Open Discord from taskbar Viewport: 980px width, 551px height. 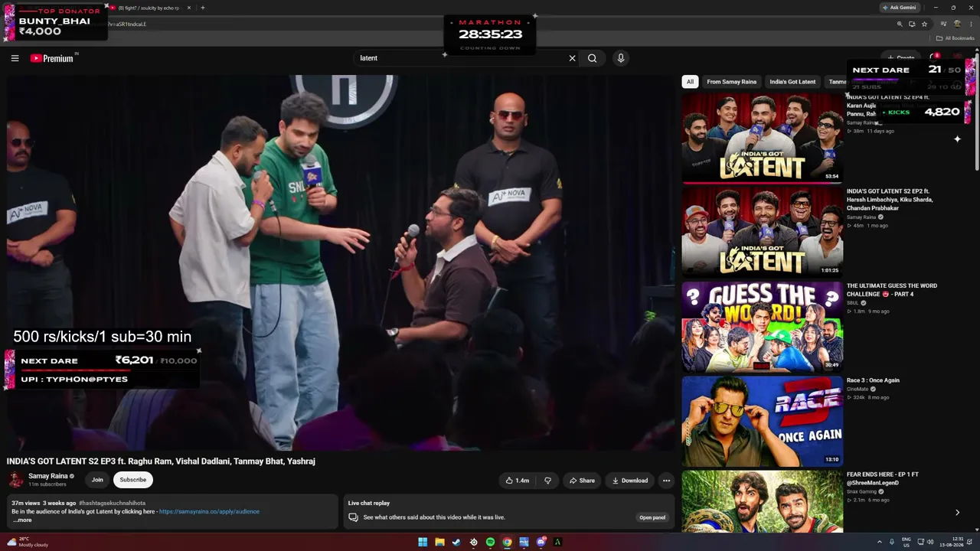[x=541, y=543]
